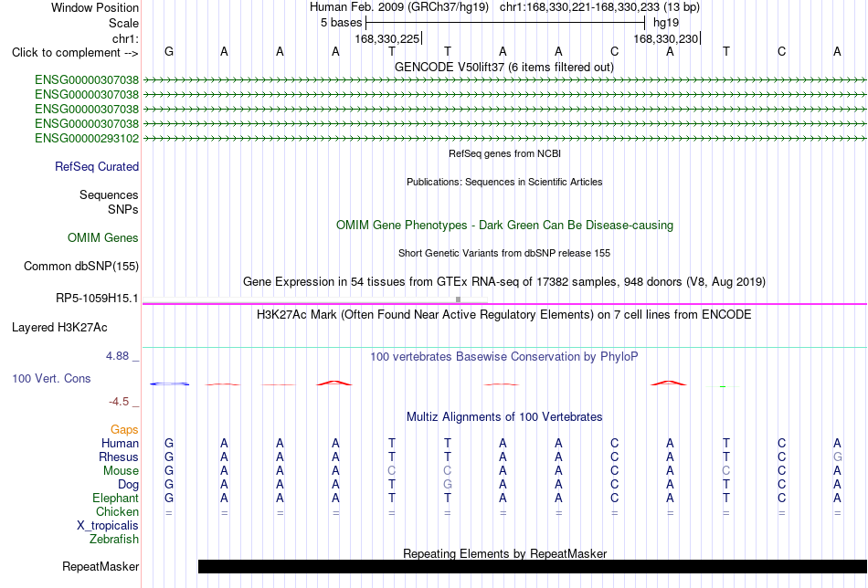Select the Zebrafish species label

click(x=114, y=540)
